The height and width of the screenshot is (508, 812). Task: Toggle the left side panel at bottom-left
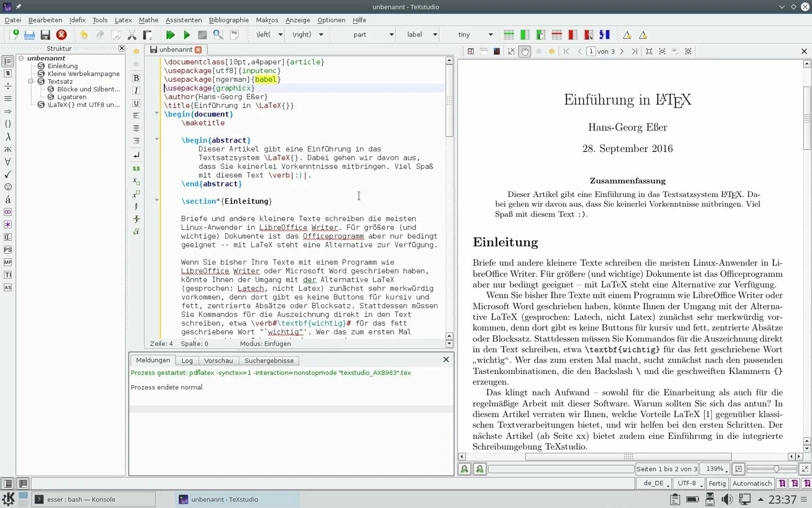click(x=8, y=484)
